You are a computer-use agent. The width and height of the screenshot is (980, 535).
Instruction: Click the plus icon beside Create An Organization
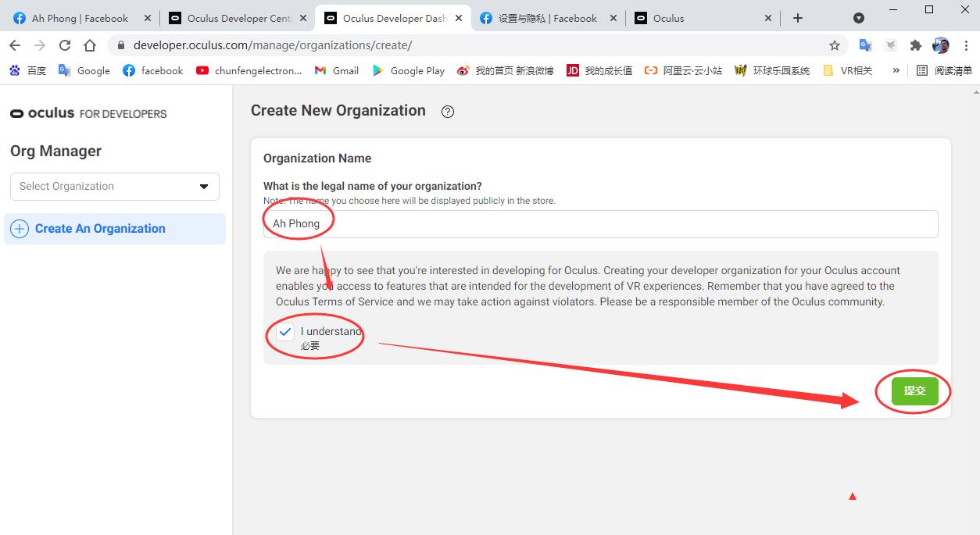pyautogui.click(x=20, y=229)
